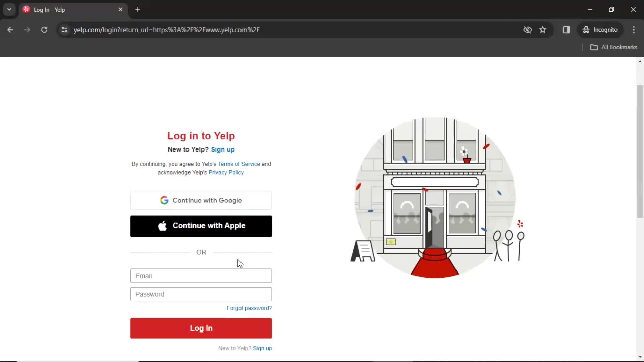644x362 pixels.
Task: Click the split screen browser icon
Action: [x=566, y=29]
